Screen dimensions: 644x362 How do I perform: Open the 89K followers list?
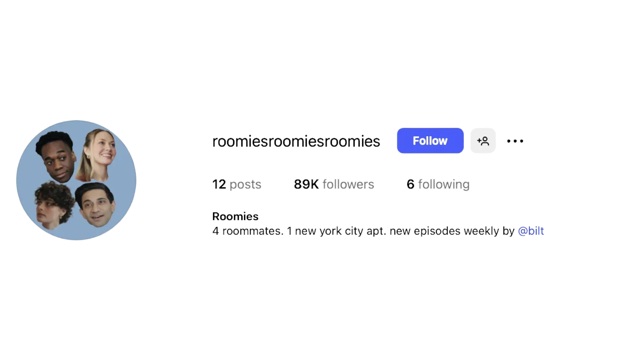coord(334,184)
